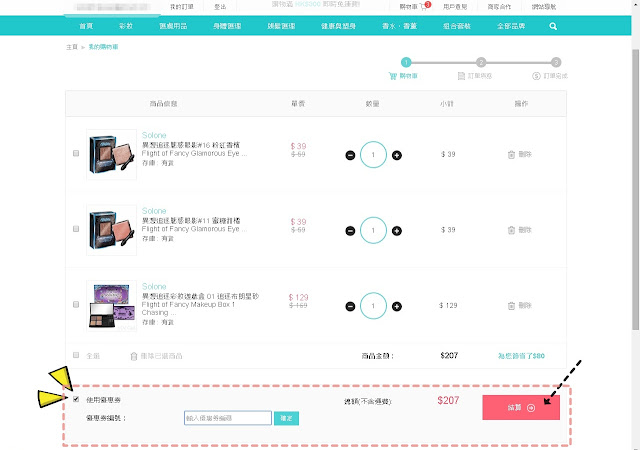This screenshot has width=640, height=450.
Task: Open the #11 eyeshadow product thumbnail
Action: [111, 230]
